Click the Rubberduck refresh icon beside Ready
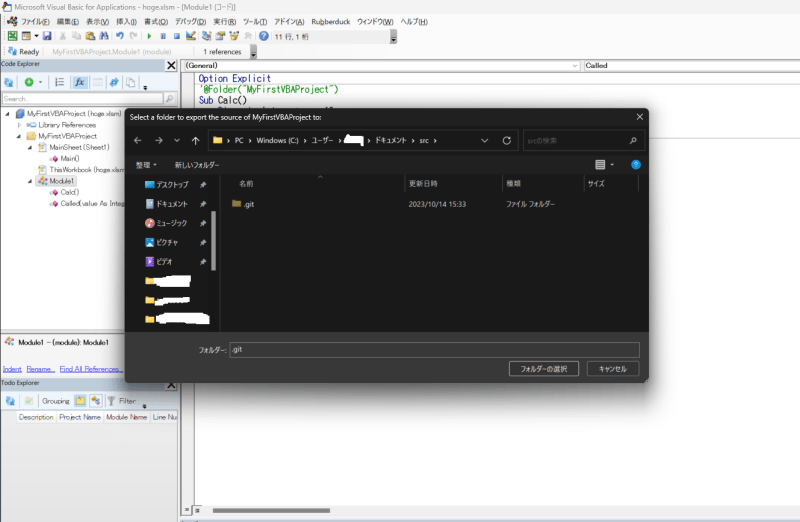 pos(12,51)
